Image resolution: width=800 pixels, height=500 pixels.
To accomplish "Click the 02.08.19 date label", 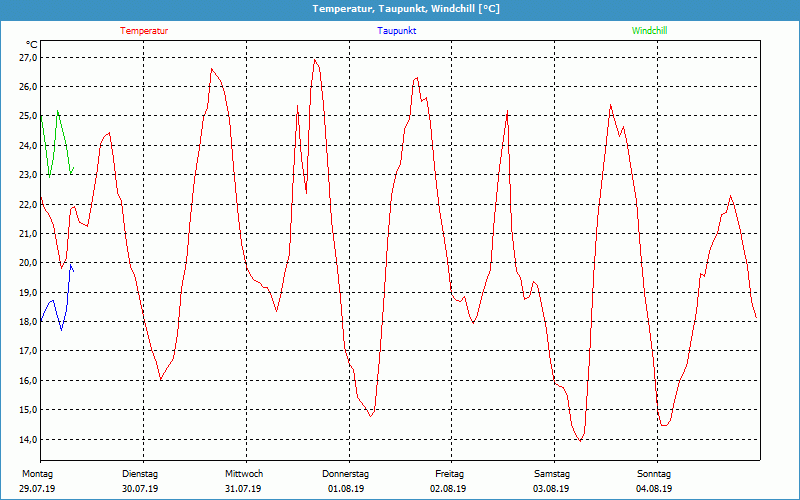I will coord(448,489).
